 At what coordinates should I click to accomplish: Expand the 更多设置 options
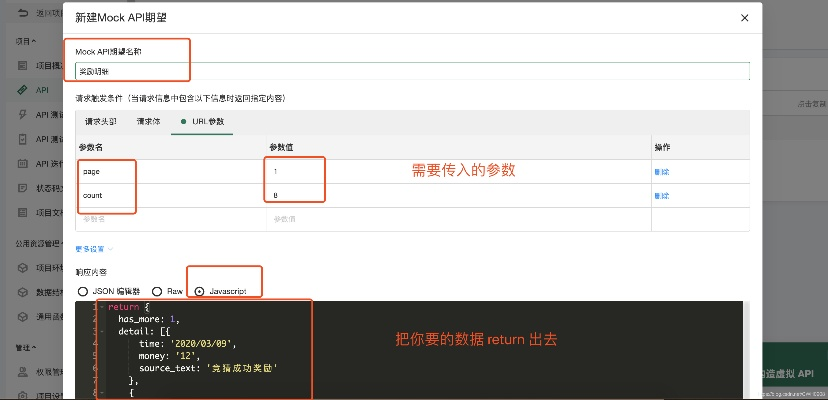point(95,248)
